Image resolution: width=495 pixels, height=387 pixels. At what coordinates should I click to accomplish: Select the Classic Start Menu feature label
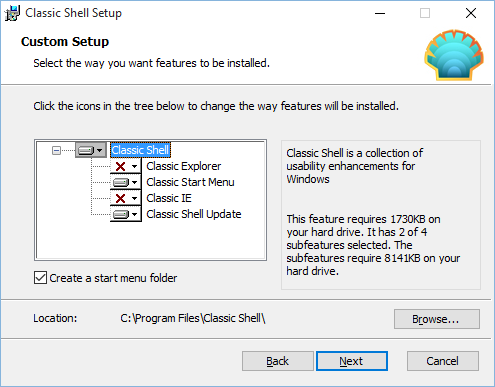(190, 182)
